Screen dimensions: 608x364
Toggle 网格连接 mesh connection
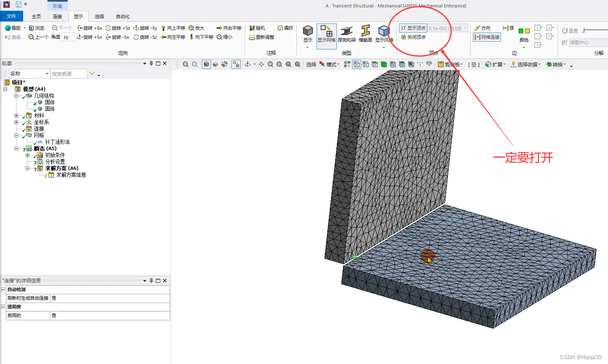click(487, 37)
